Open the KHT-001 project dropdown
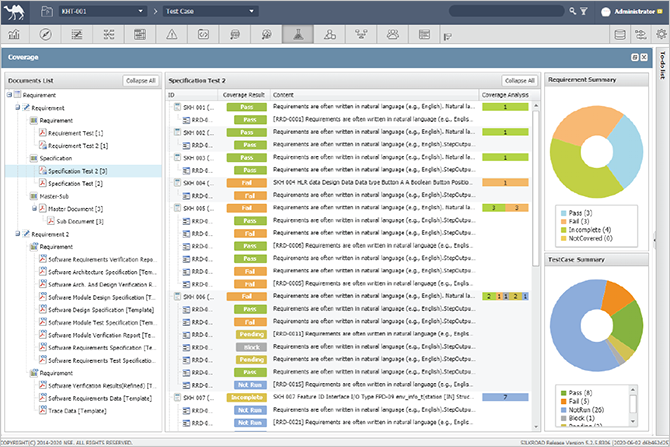 [x=102, y=11]
